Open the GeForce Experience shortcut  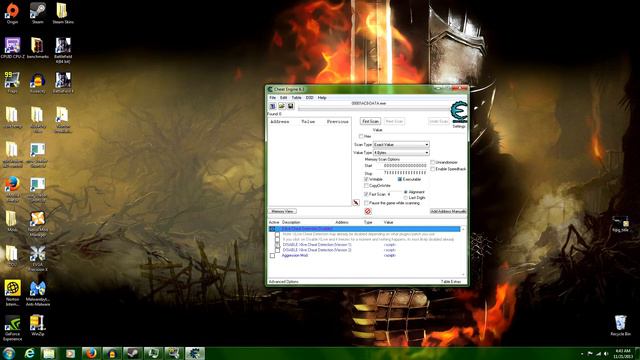click(x=12, y=328)
